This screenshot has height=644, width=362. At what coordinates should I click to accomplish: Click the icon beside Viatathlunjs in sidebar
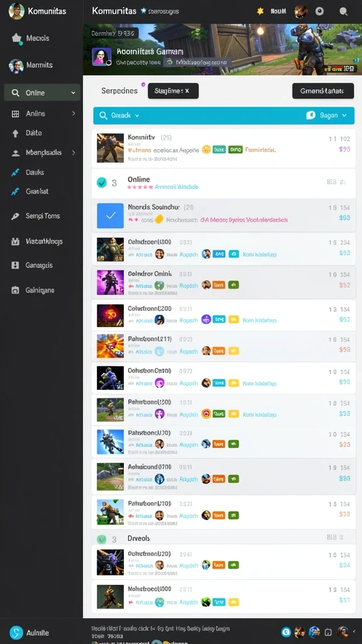click(x=15, y=241)
